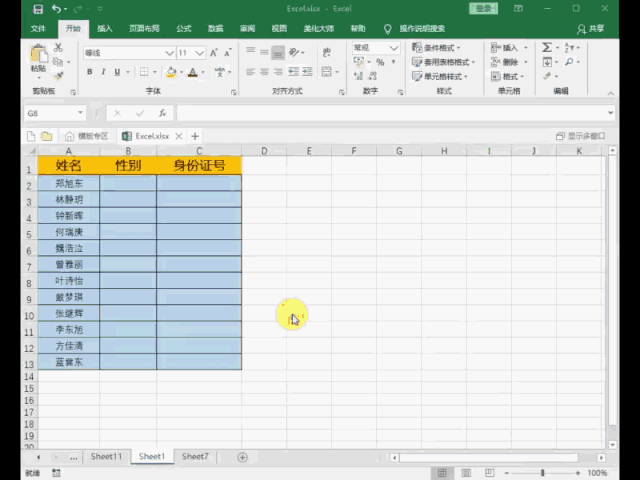Image resolution: width=640 pixels, height=480 pixels.
Task: Click the percent style icon
Action: coord(380,62)
